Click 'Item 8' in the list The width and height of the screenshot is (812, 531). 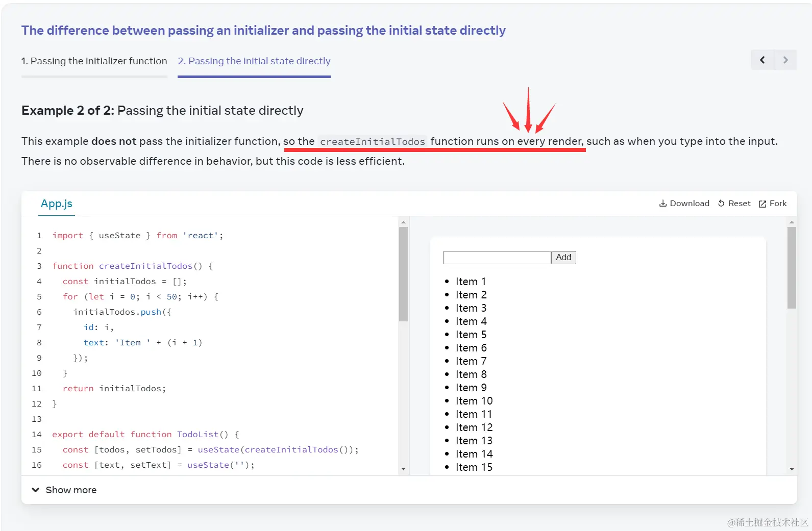(471, 374)
